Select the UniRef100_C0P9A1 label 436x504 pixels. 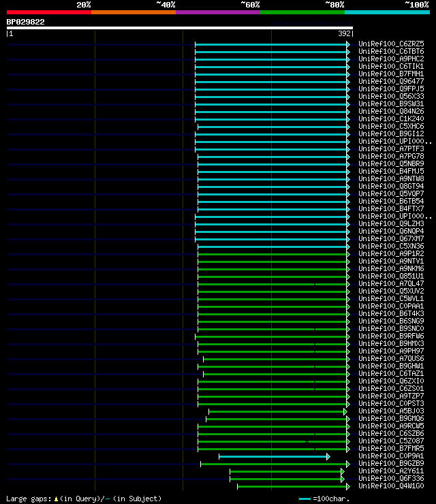pyautogui.click(x=391, y=456)
